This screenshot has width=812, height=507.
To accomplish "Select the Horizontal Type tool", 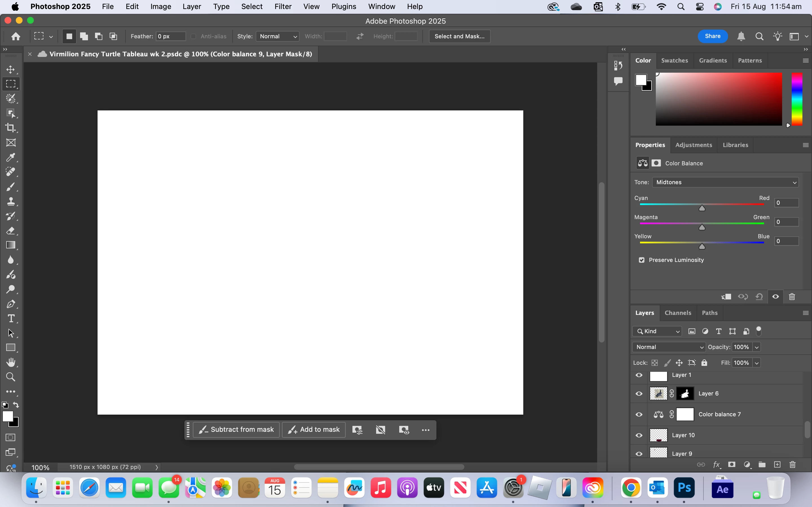I will [11, 319].
